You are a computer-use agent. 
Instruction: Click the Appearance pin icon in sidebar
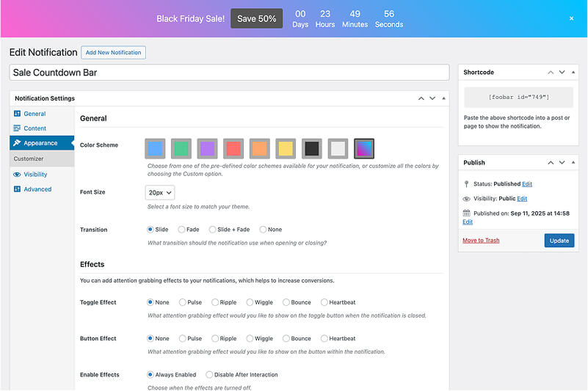[x=17, y=143]
